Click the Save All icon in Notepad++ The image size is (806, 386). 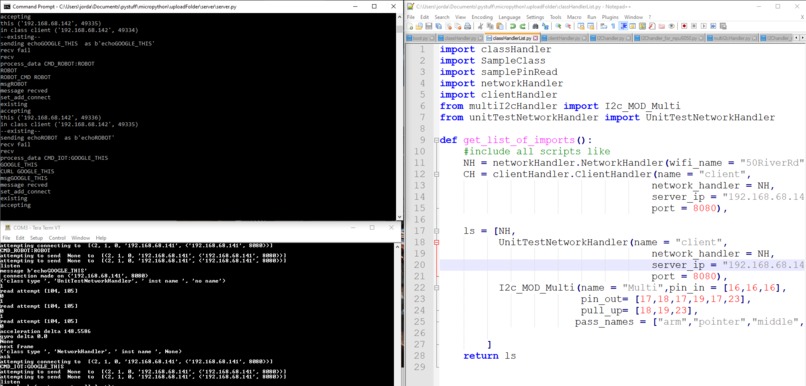point(438,26)
